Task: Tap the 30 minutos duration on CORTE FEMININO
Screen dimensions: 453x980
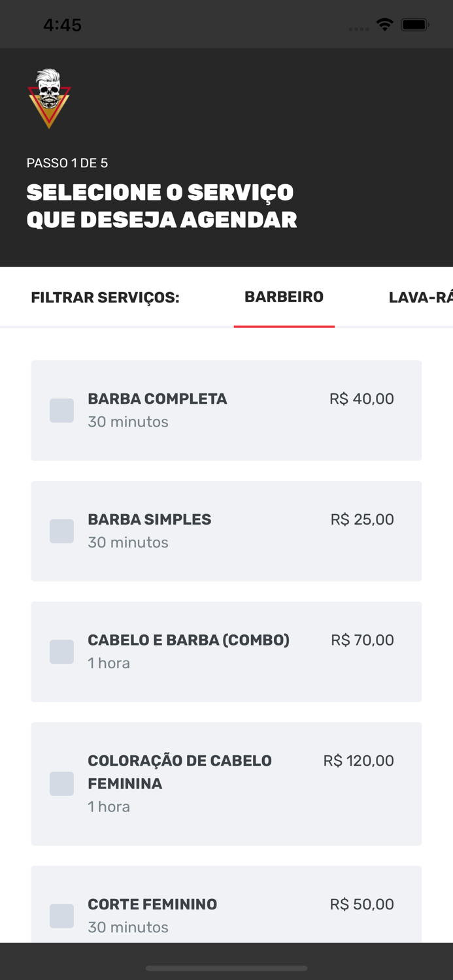Action: (x=127, y=927)
